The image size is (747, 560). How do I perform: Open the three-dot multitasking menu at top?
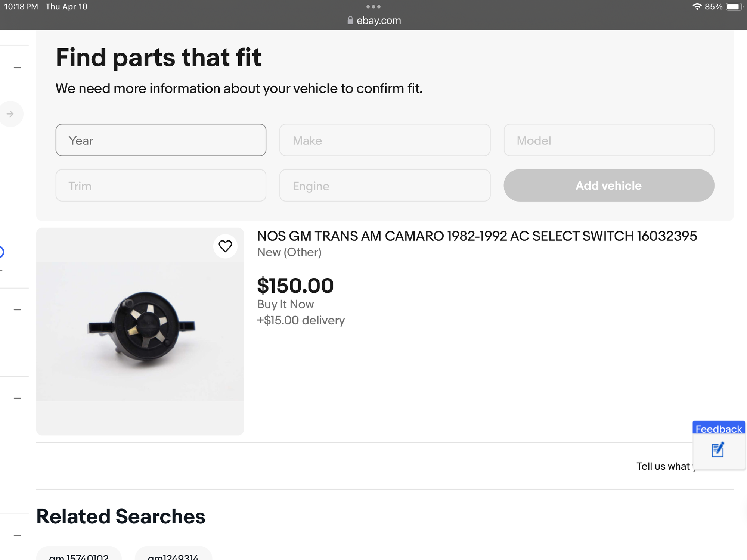pos(373,7)
